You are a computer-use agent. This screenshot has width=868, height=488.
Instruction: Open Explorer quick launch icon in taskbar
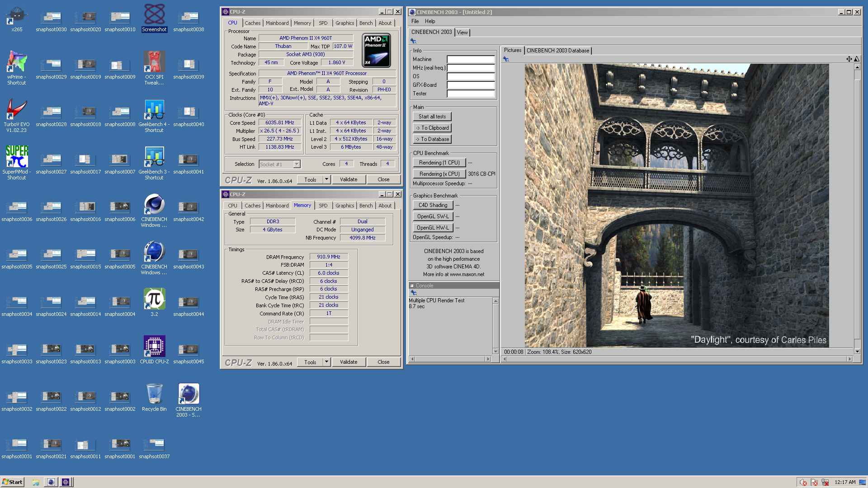click(x=36, y=482)
